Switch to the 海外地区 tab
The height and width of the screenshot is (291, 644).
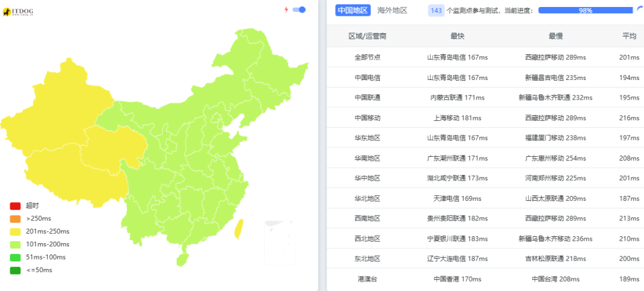click(x=392, y=10)
